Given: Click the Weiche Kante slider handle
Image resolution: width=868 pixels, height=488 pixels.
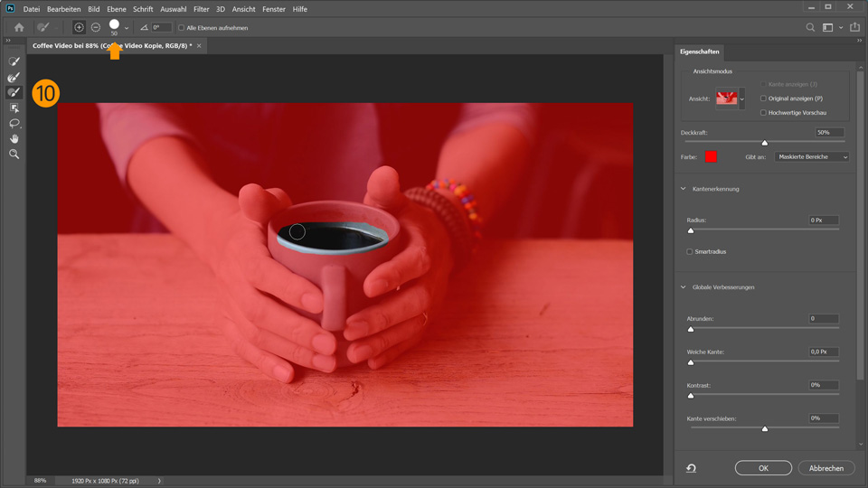Looking at the screenshot, I should click(x=690, y=361).
